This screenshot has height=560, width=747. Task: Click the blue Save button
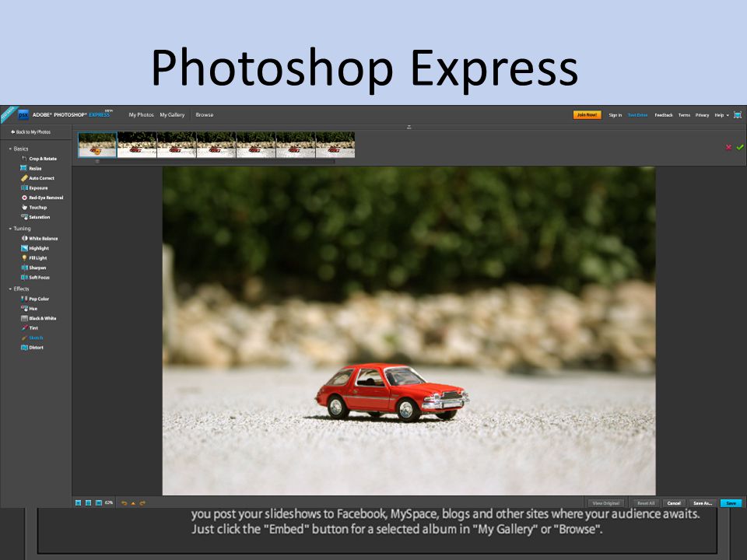point(731,503)
